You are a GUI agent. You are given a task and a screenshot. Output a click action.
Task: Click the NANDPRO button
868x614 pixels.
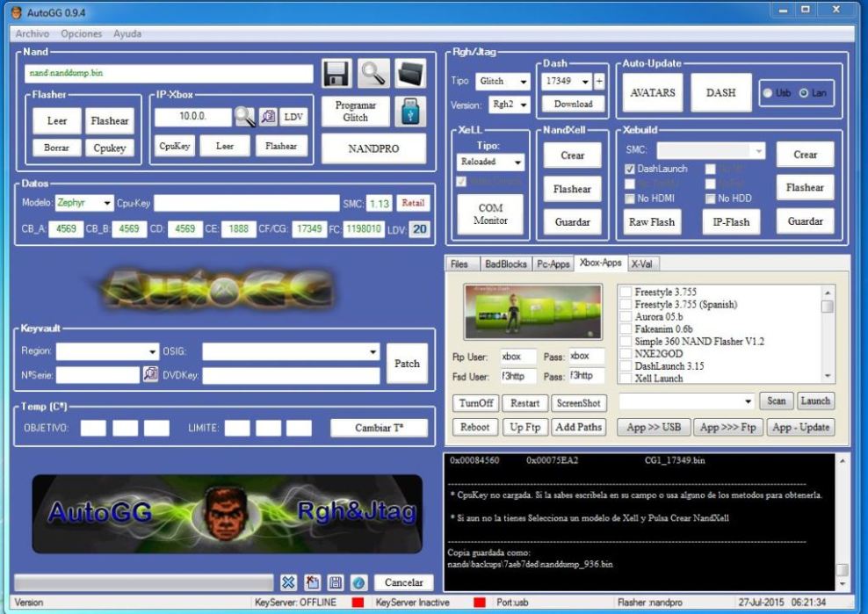pos(373,148)
